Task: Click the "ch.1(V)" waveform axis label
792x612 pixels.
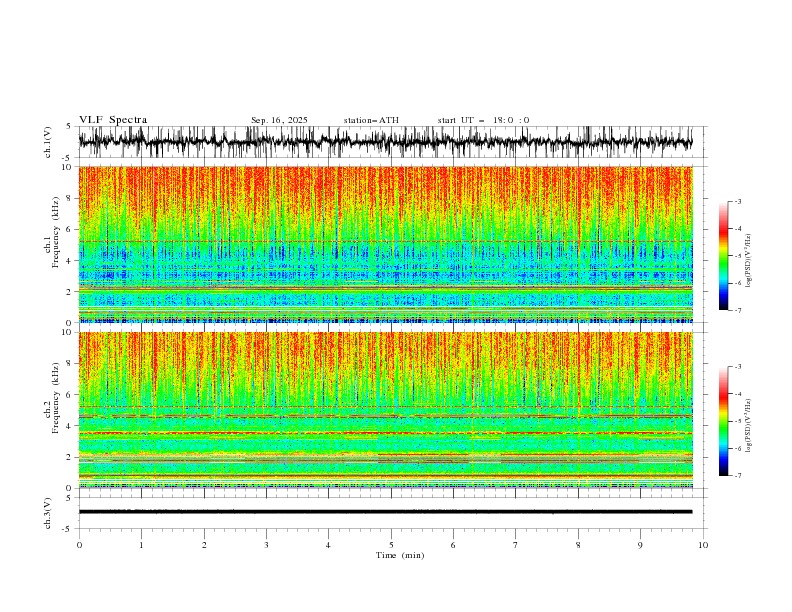Action: point(48,142)
